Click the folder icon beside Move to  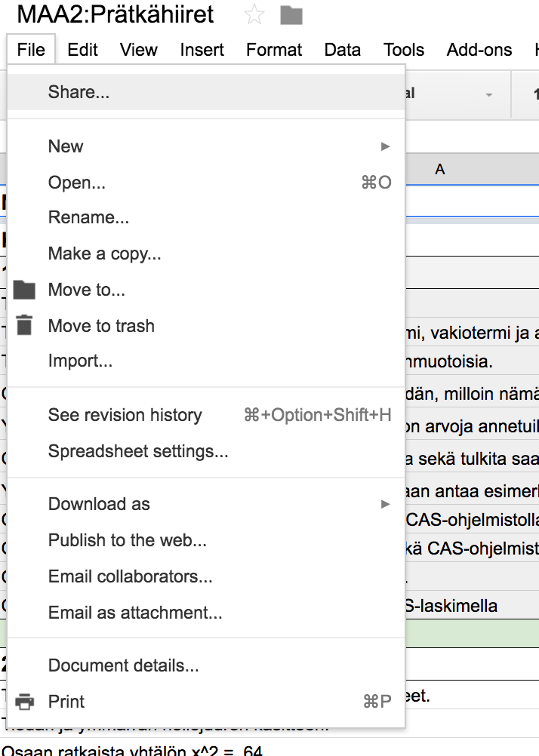coord(25,290)
